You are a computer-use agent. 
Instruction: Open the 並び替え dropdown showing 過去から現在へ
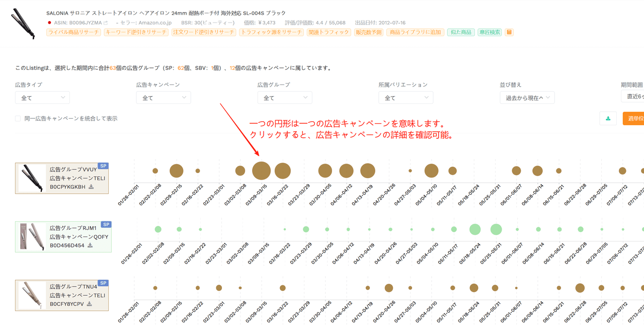527,98
